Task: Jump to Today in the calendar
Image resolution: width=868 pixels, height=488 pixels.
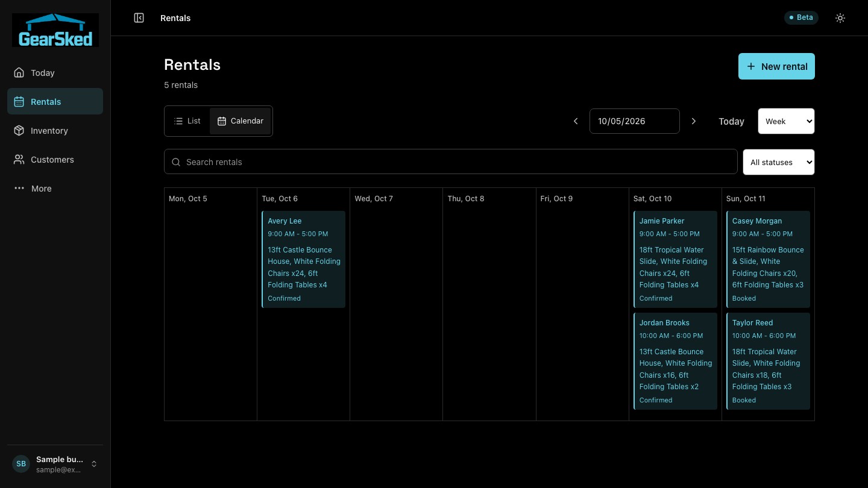Action: tap(731, 121)
